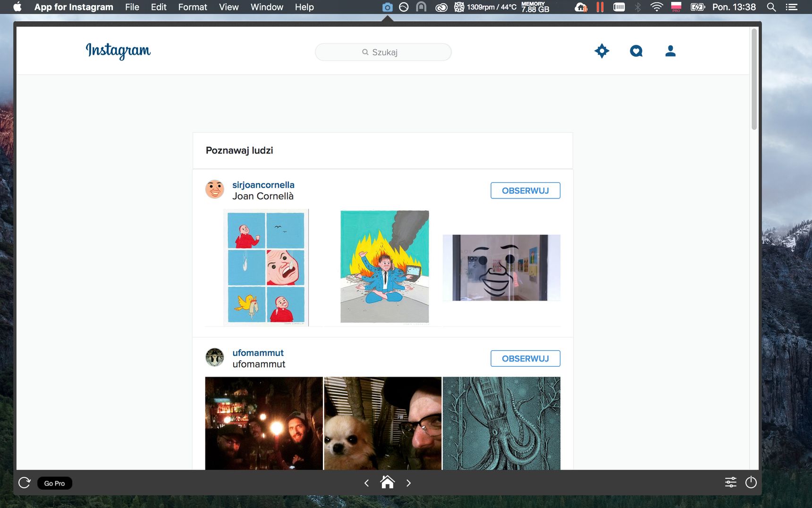812x508 pixels.
Task: Open the Notification Center list icon
Action: [x=792, y=7]
